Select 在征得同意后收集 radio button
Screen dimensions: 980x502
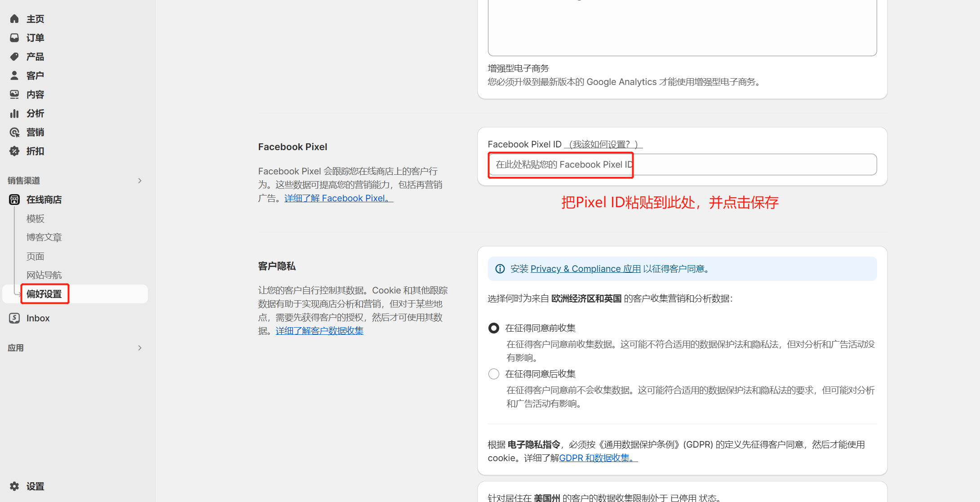494,374
